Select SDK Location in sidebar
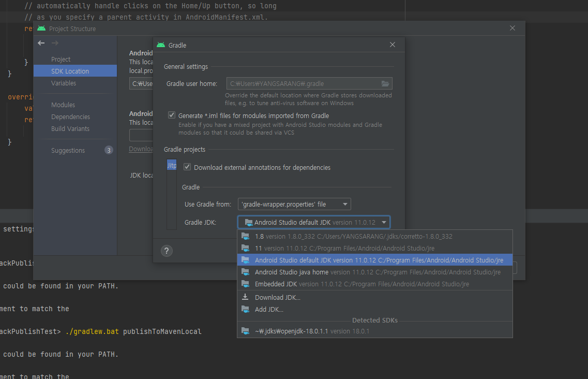Viewport: 588px width, 379px height. 75,71
